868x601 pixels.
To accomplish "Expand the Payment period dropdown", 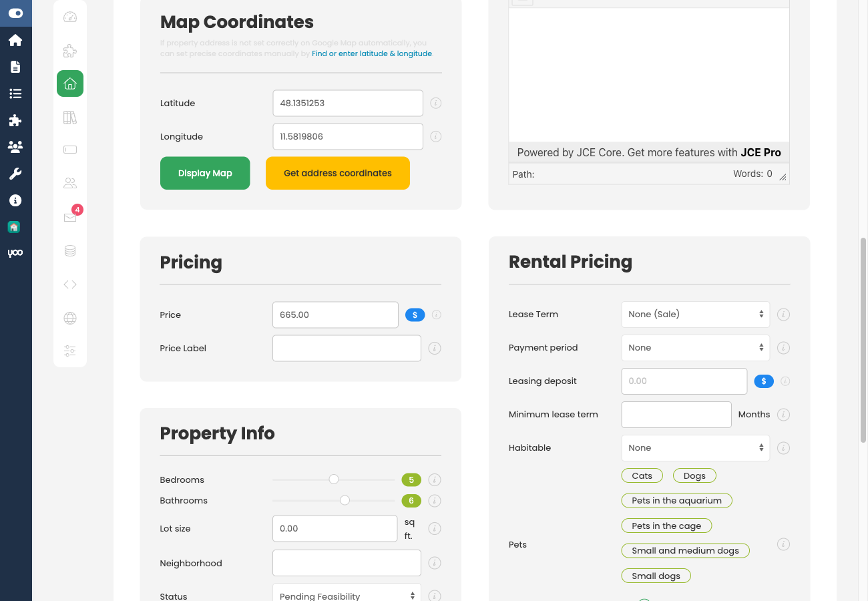I will point(695,347).
